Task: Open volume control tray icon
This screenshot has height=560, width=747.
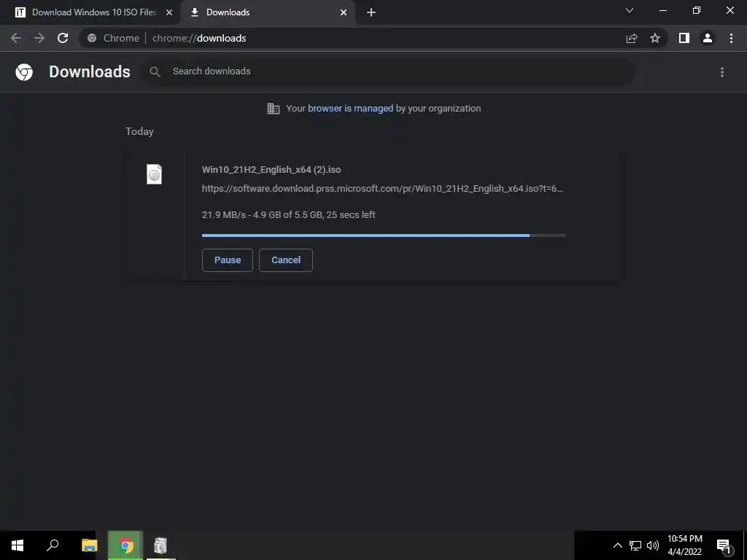Action: [653, 545]
